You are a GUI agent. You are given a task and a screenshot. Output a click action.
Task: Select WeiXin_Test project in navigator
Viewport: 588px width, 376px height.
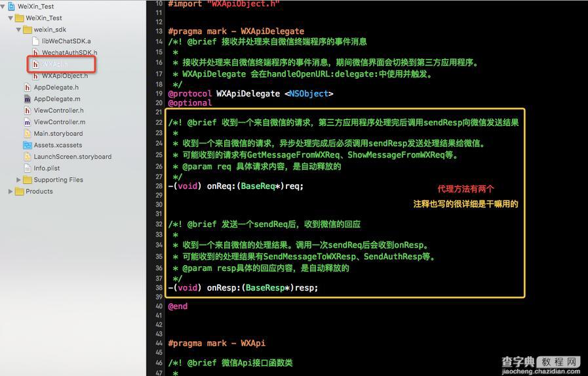[36, 7]
